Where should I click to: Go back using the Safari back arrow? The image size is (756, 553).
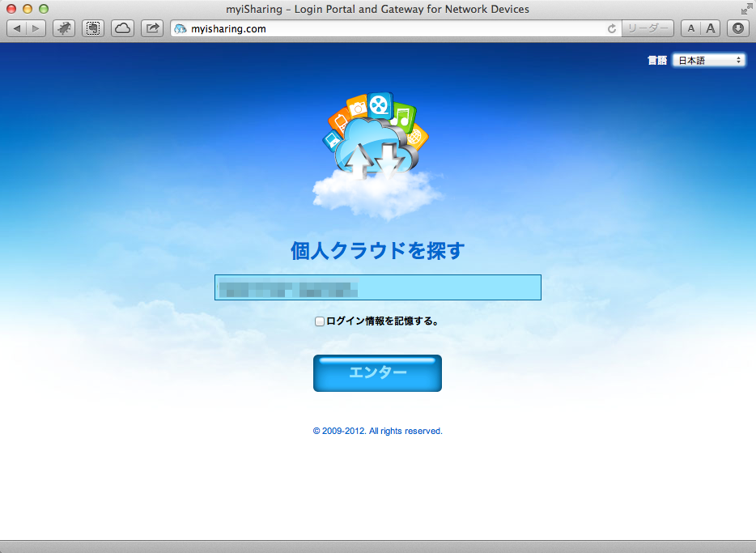pyautogui.click(x=17, y=28)
